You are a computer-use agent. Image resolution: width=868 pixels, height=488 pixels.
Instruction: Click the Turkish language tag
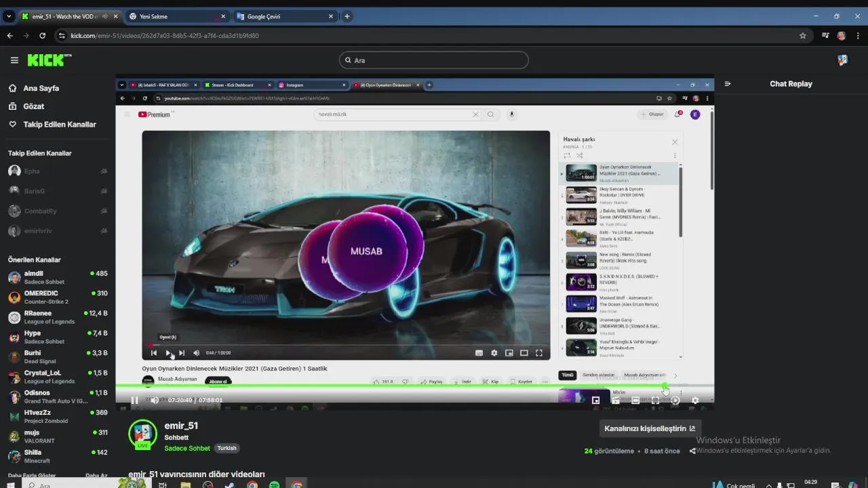click(226, 449)
